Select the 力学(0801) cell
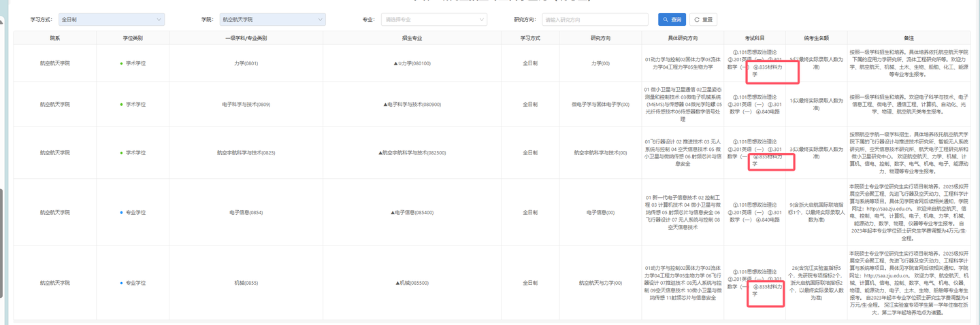Image resolution: width=980 pixels, height=325 pixels. (246, 63)
